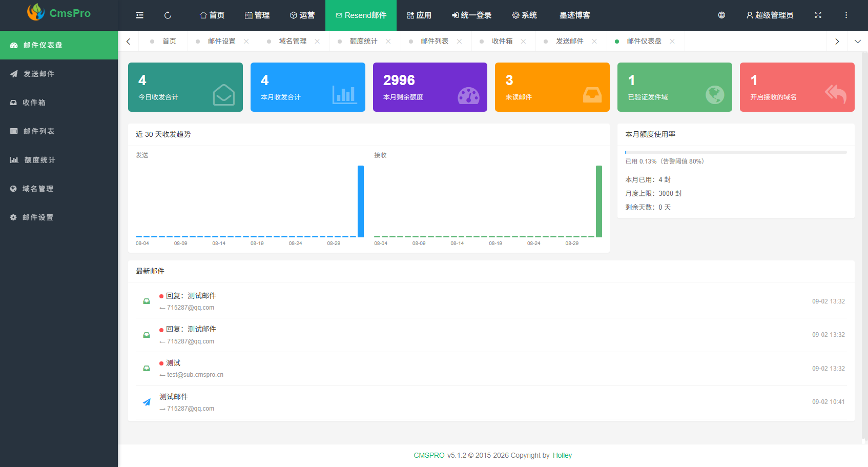Open 邮件列表 in the sidebar
Viewport: 868px width, 467px height.
[x=59, y=131]
